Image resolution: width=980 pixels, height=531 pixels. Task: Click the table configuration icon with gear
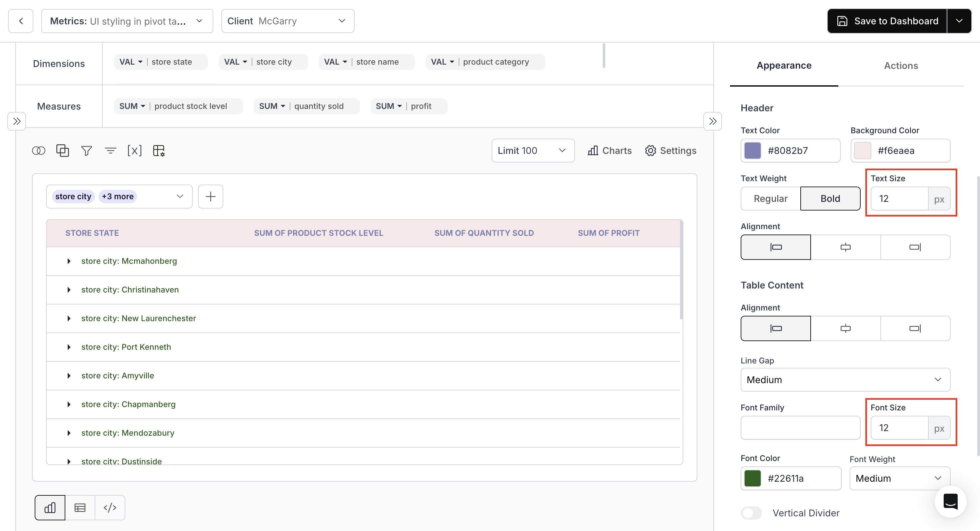159,151
